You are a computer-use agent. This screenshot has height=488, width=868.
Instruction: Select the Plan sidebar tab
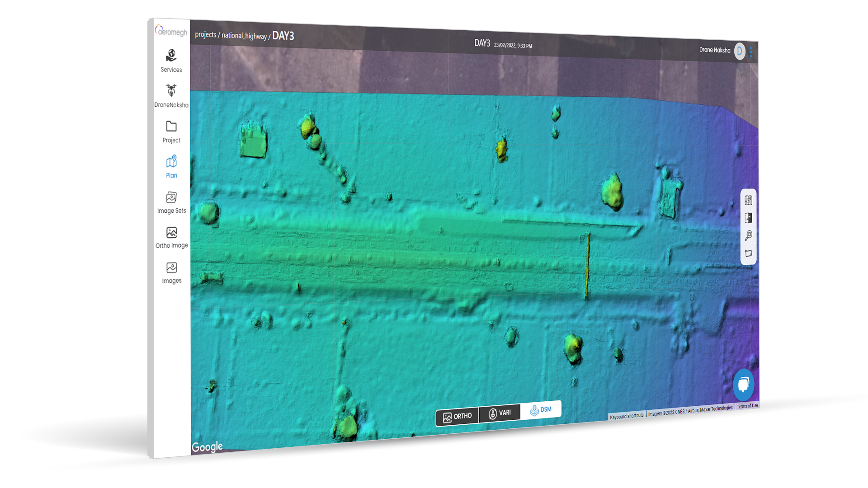(171, 167)
